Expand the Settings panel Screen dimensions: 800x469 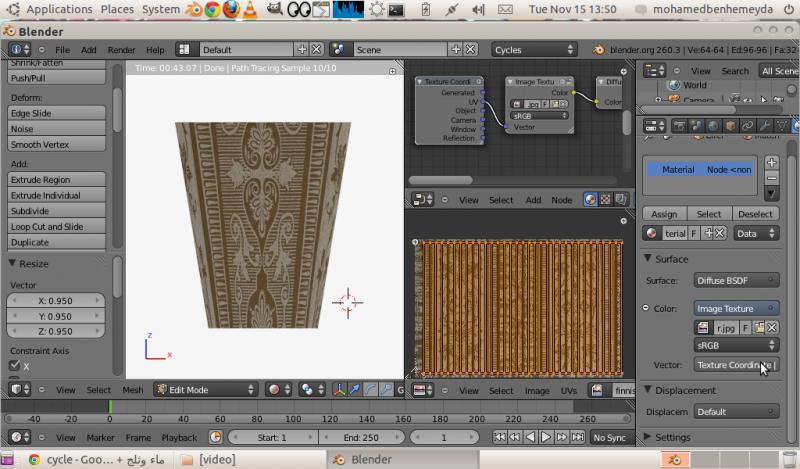pyautogui.click(x=671, y=437)
